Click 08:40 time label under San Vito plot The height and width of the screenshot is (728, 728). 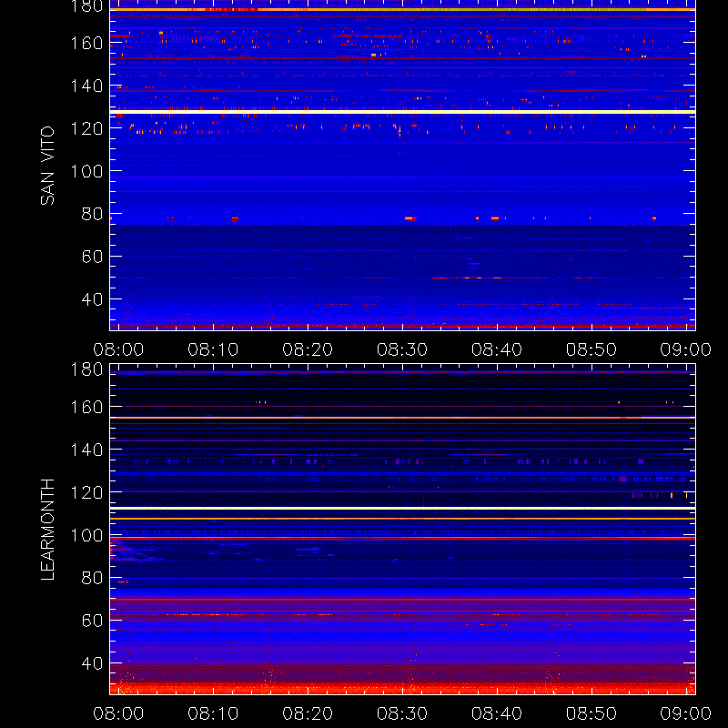pos(497,349)
